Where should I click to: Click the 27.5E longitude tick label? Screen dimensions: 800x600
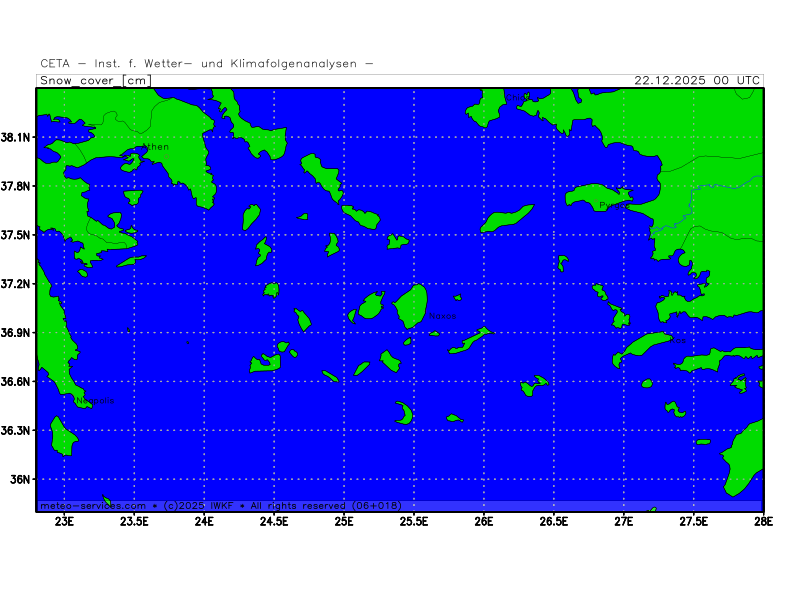[693, 521]
